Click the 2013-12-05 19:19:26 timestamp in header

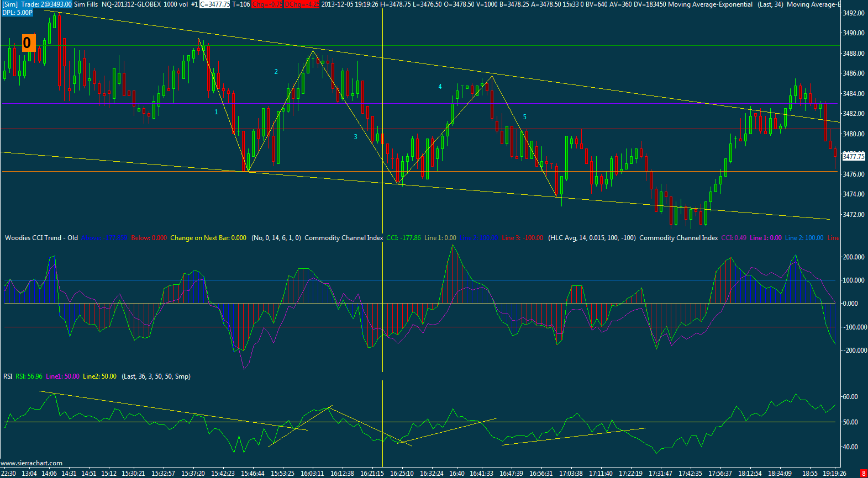tap(350, 4)
